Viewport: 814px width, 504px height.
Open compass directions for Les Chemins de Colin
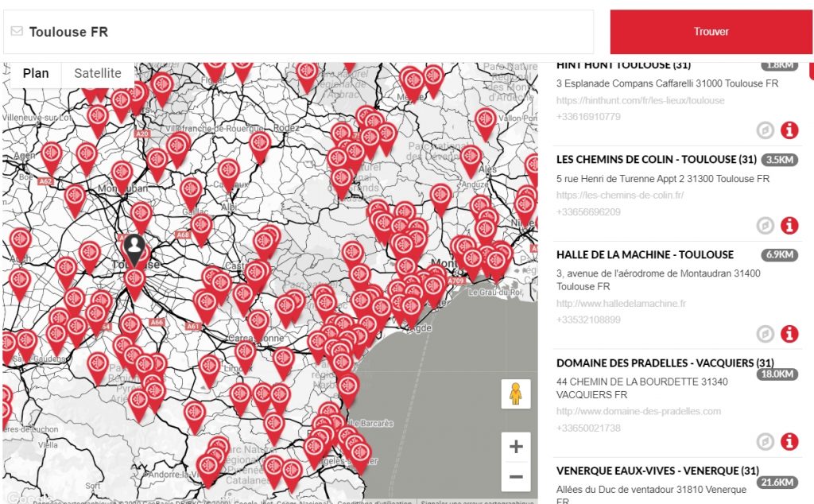(x=766, y=225)
